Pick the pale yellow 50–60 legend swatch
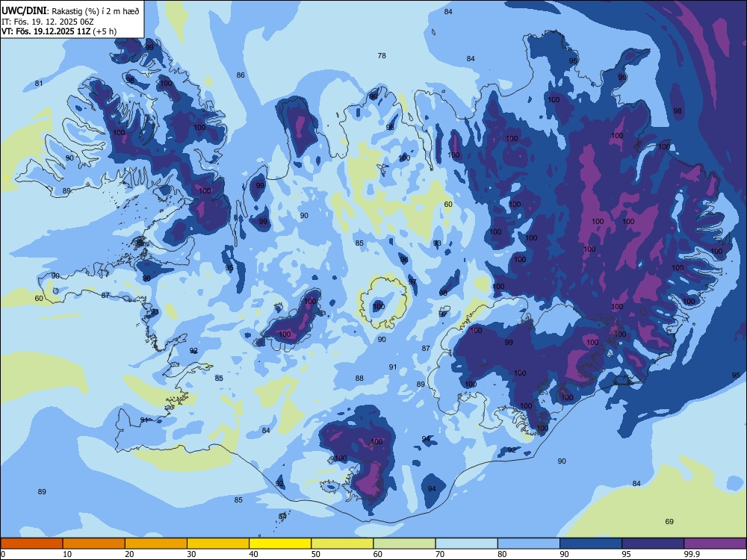Viewport: 747px width, 560px height. tap(342, 544)
